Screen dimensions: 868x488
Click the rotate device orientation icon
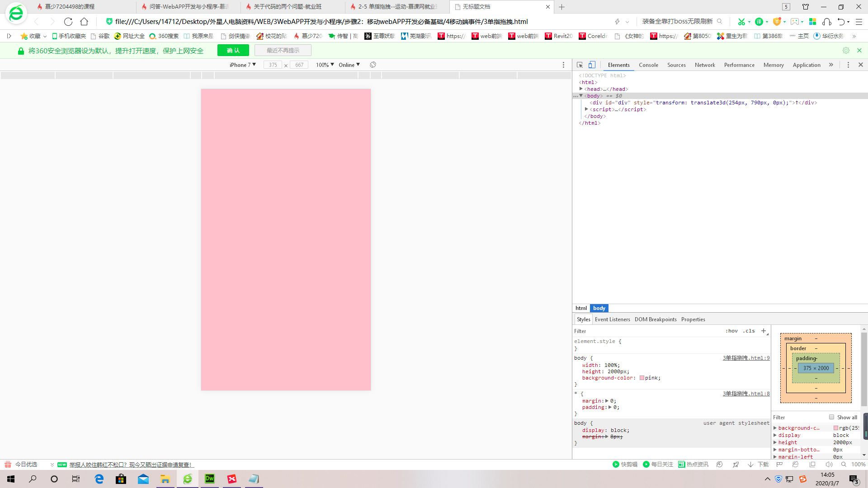(373, 65)
